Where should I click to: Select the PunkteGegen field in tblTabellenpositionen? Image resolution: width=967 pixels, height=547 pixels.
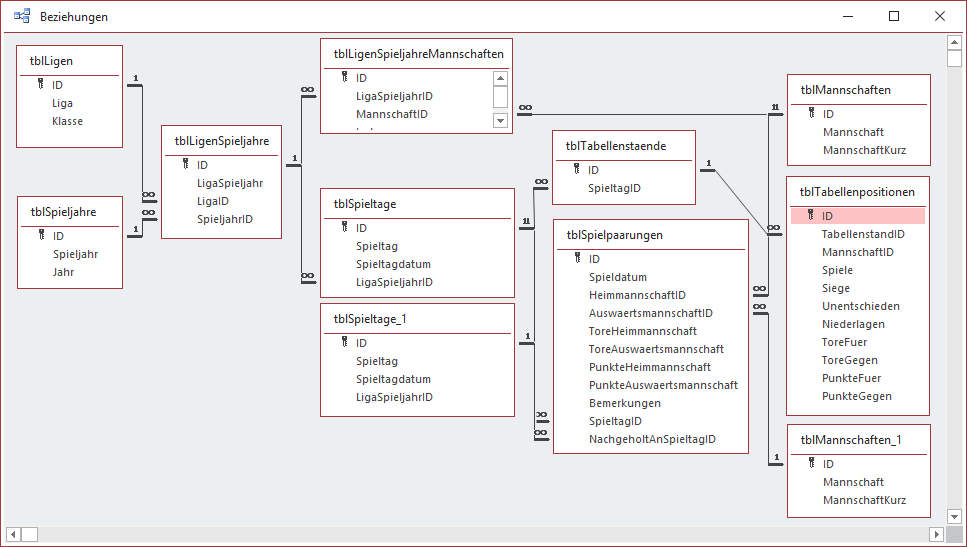pyautogui.click(x=857, y=396)
